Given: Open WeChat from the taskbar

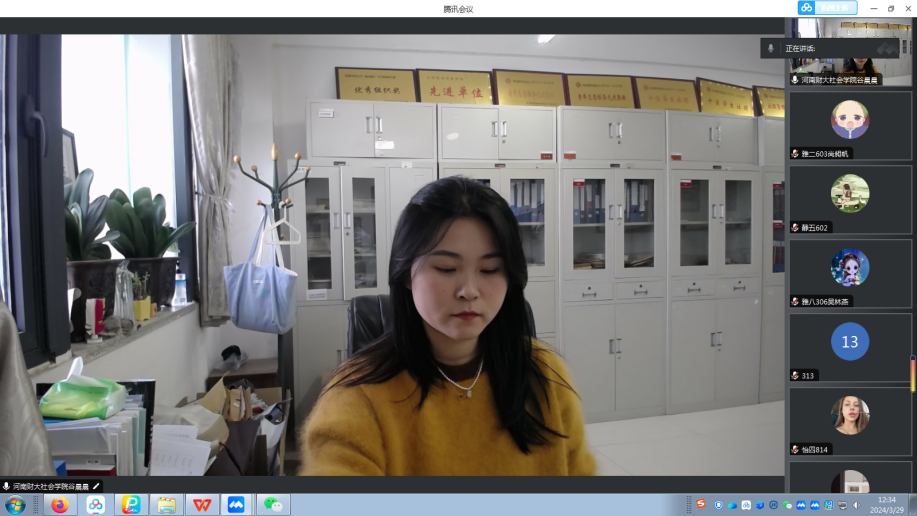Looking at the screenshot, I should [273, 504].
